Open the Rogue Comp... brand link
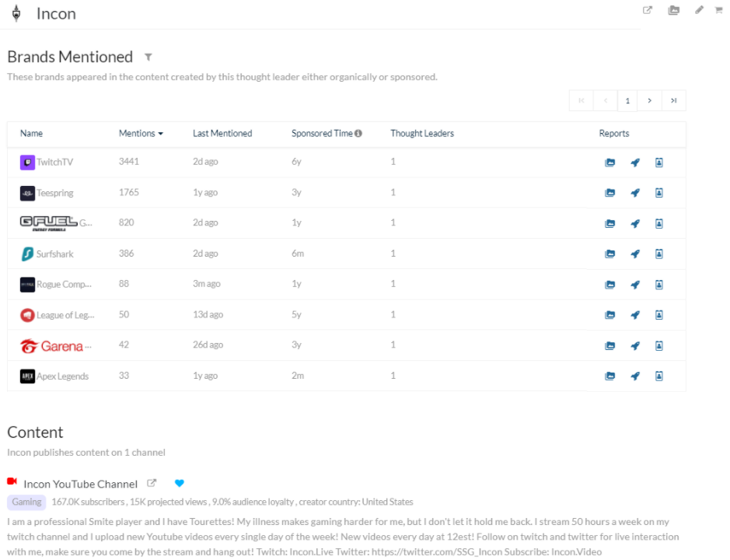The height and width of the screenshot is (560, 730). point(64,284)
